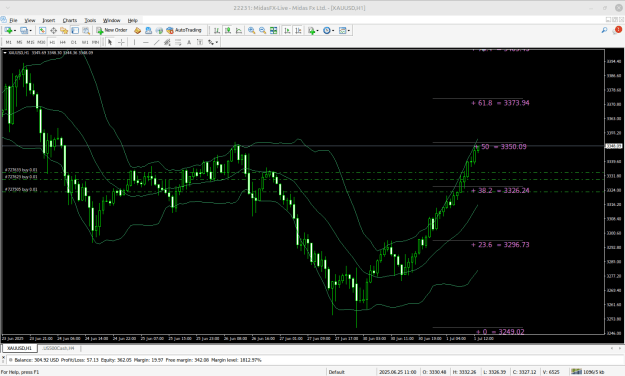
Task: Open the Help menu
Action: 133,20
